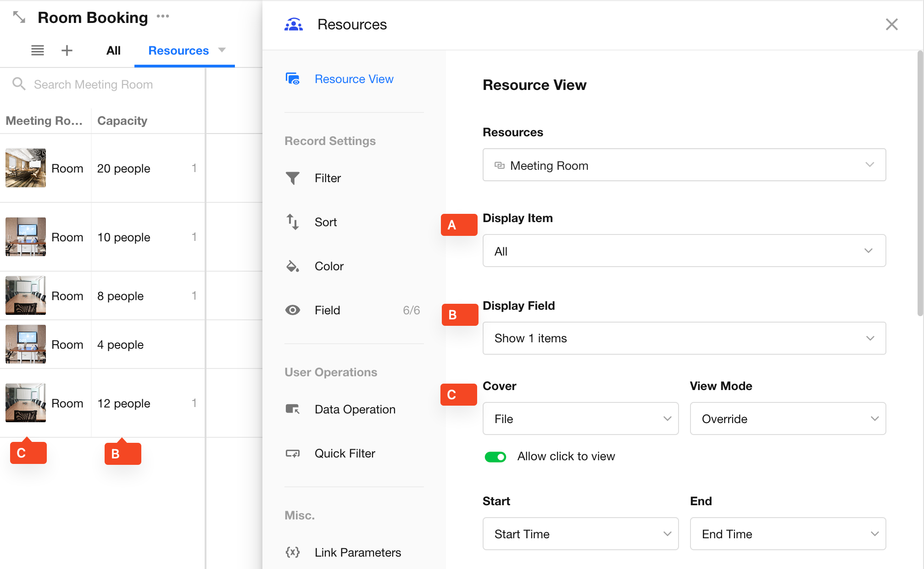Open Quick Filter settings
Viewport: 924px width, 569px height.
[x=345, y=453]
